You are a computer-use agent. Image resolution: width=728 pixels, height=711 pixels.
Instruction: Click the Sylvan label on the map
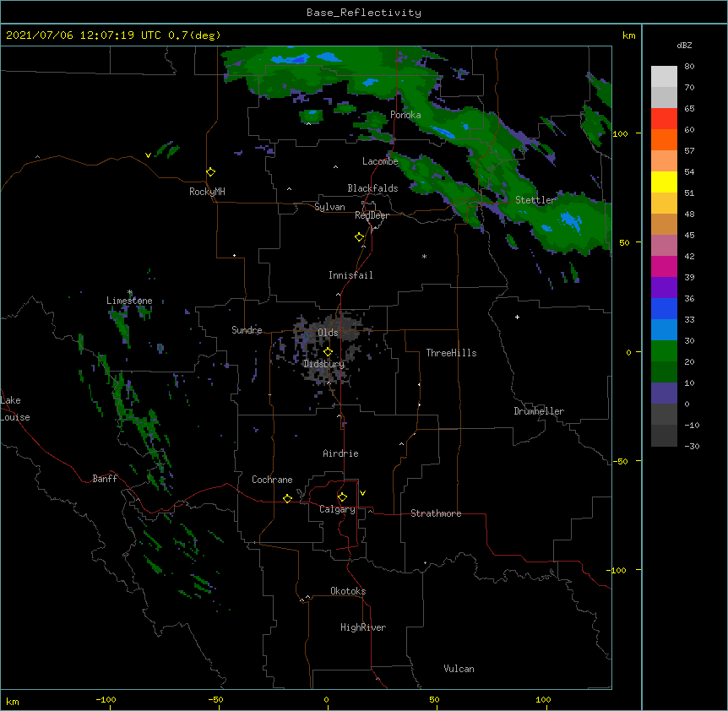click(329, 207)
